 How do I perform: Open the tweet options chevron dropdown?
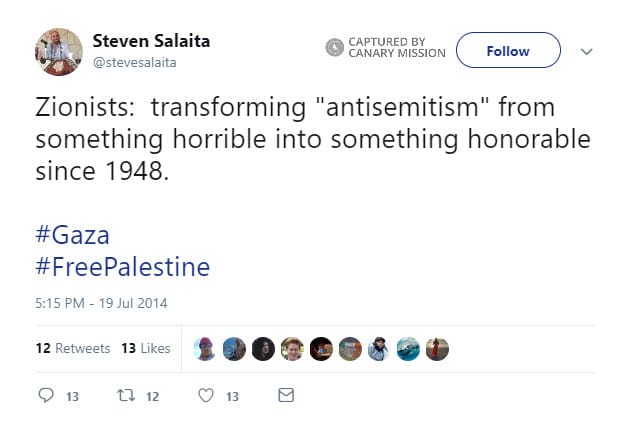tap(587, 51)
